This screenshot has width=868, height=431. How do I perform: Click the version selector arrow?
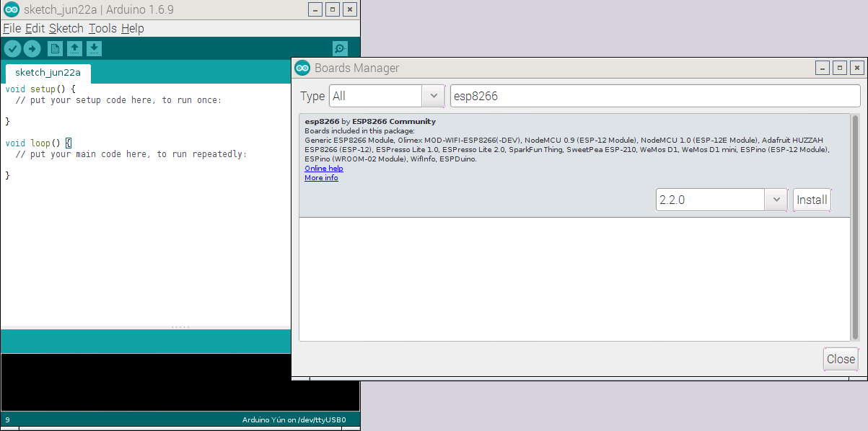point(776,200)
